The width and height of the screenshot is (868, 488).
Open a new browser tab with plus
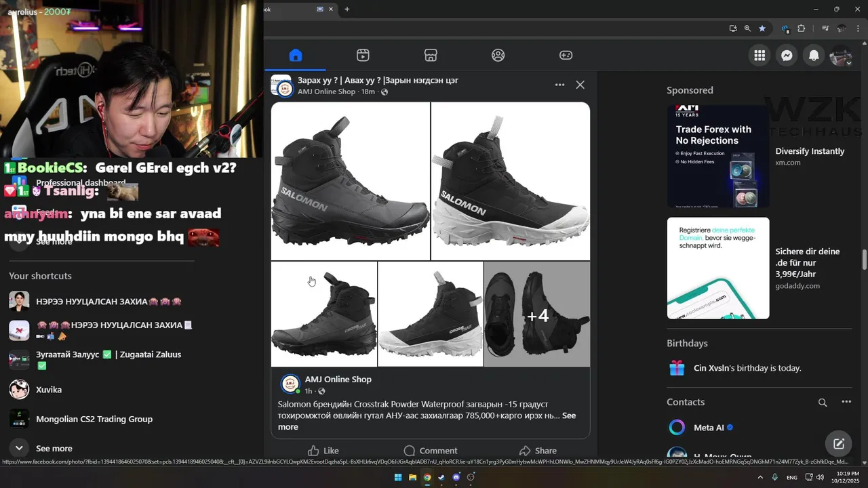[347, 9]
